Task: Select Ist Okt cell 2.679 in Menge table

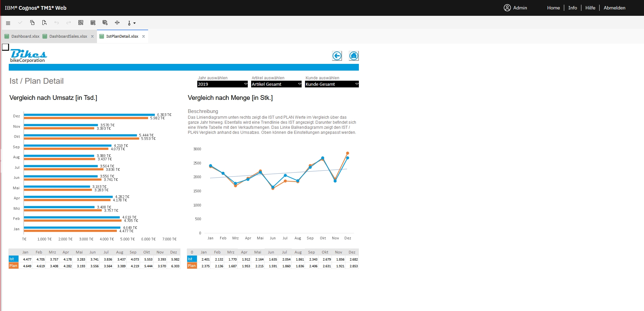Action: pyautogui.click(x=325, y=259)
